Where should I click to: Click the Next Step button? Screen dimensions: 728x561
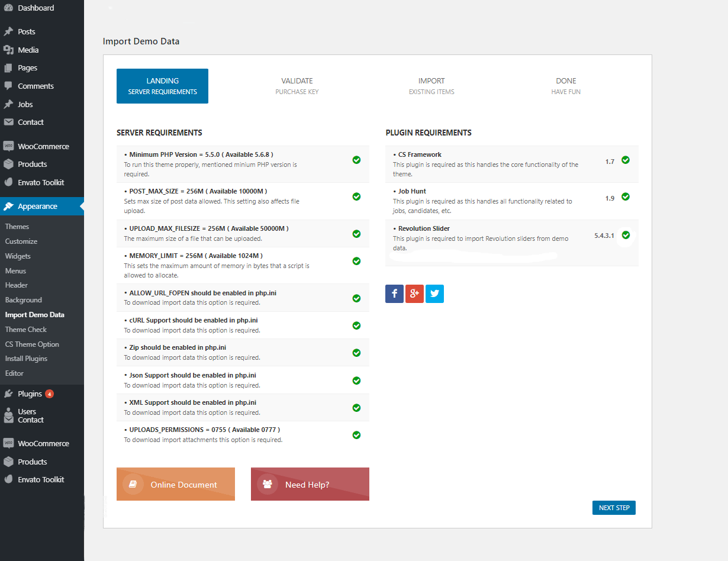pyautogui.click(x=614, y=508)
